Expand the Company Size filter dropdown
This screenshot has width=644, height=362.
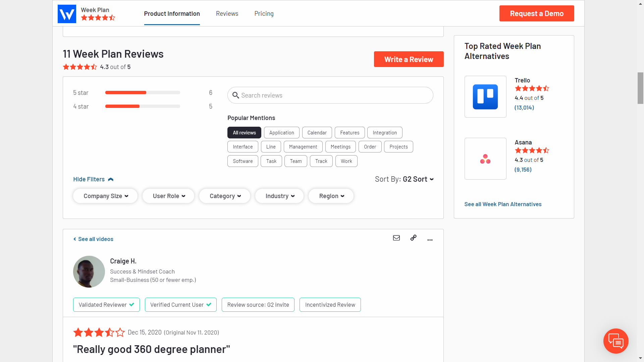tap(105, 196)
